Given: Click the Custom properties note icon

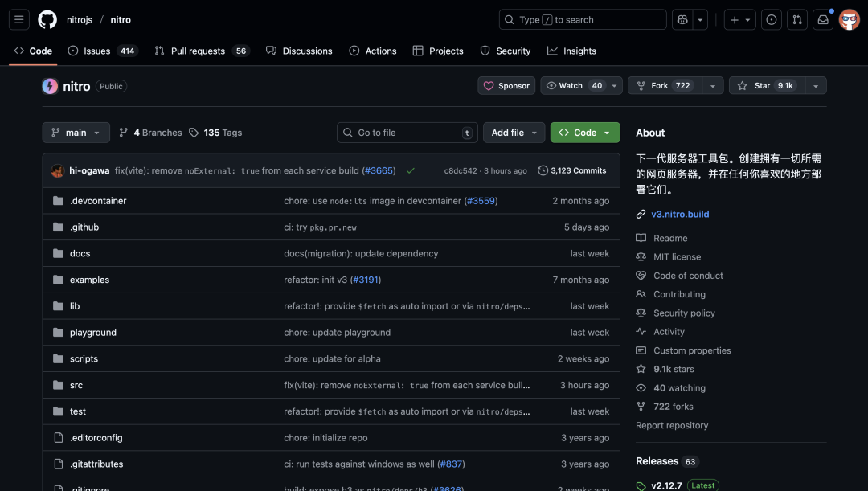Looking at the screenshot, I should point(641,350).
